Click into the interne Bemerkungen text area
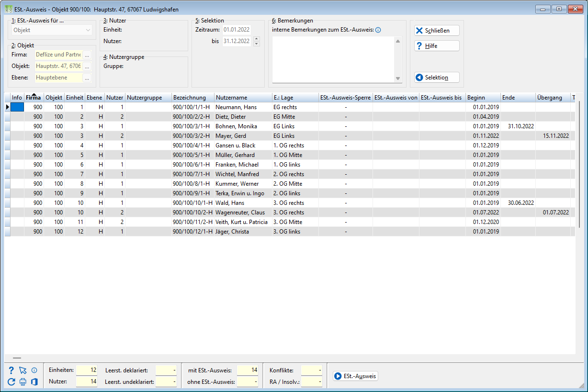Image resolution: width=588 pixels, height=392 pixels. [333, 60]
